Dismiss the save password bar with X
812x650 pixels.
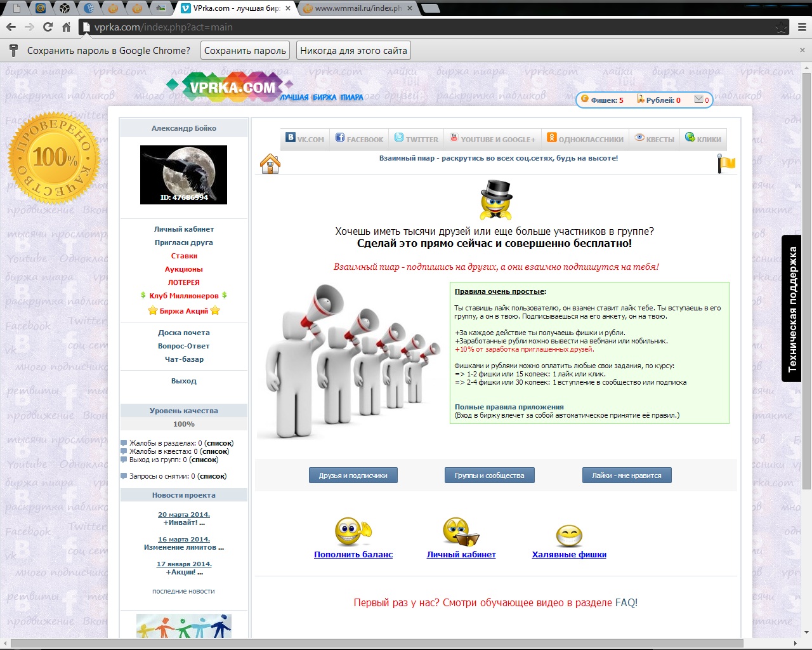802,50
